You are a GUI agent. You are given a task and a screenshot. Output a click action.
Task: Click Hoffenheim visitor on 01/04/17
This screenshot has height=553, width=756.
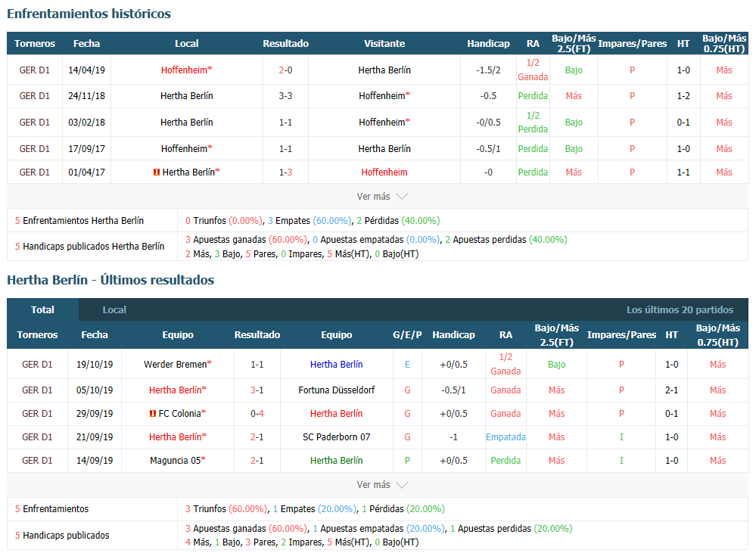click(x=384, y=172)
